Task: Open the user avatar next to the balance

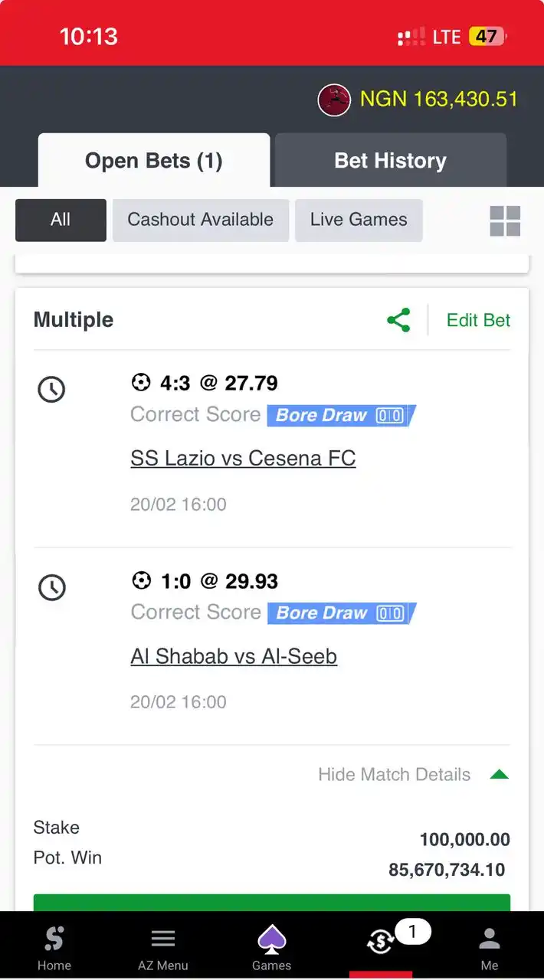Action: tap(334, 100)
